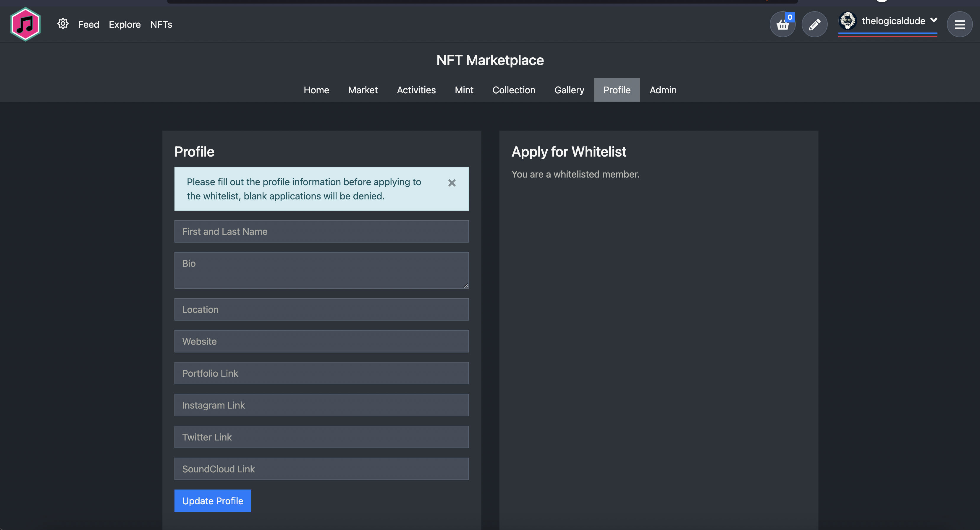Click the Instagram Link input field
The image size is (980, 530).
coord(321,405)
